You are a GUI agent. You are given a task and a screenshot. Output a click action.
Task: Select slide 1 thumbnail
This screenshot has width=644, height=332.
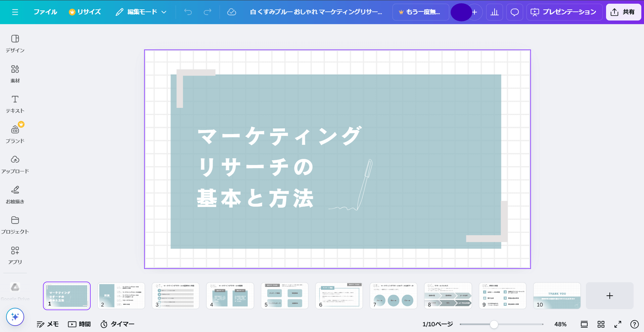coord(67,296)
